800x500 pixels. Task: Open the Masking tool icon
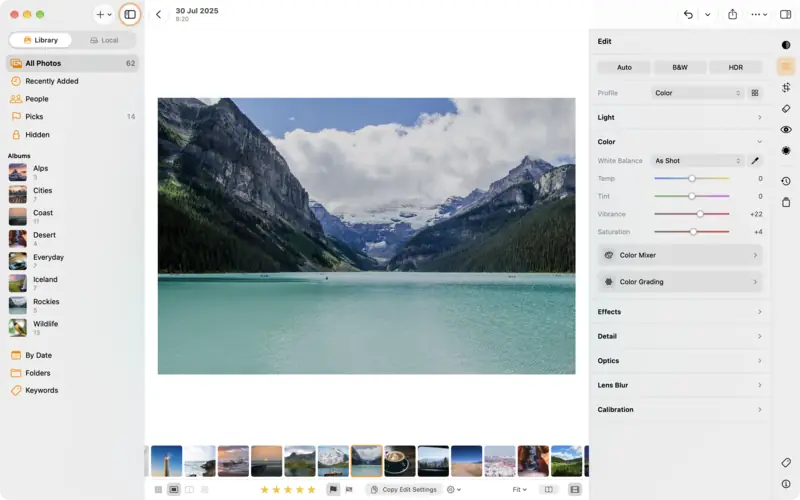[786, 151]
